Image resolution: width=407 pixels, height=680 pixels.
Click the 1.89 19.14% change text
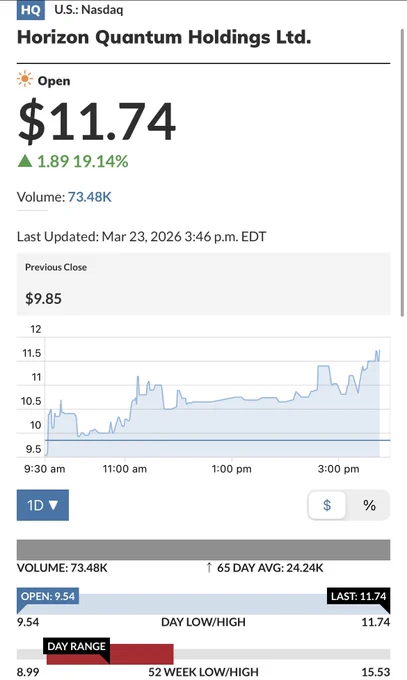82,161
